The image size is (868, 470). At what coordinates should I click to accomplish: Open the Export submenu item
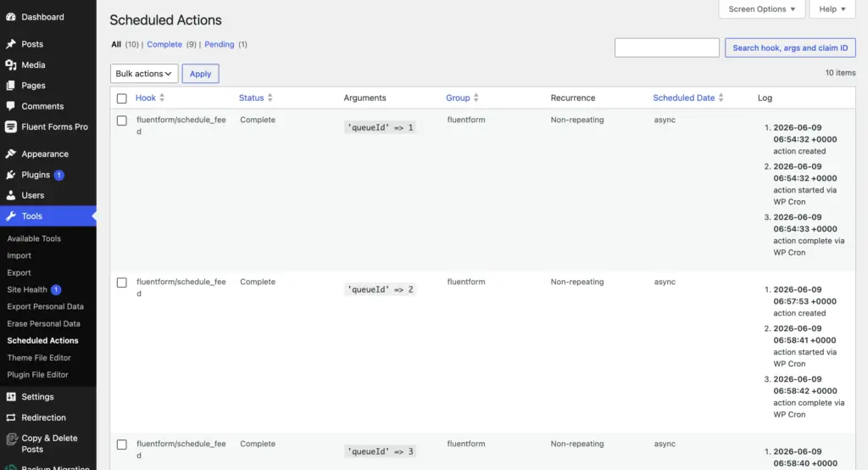(19, 272)
